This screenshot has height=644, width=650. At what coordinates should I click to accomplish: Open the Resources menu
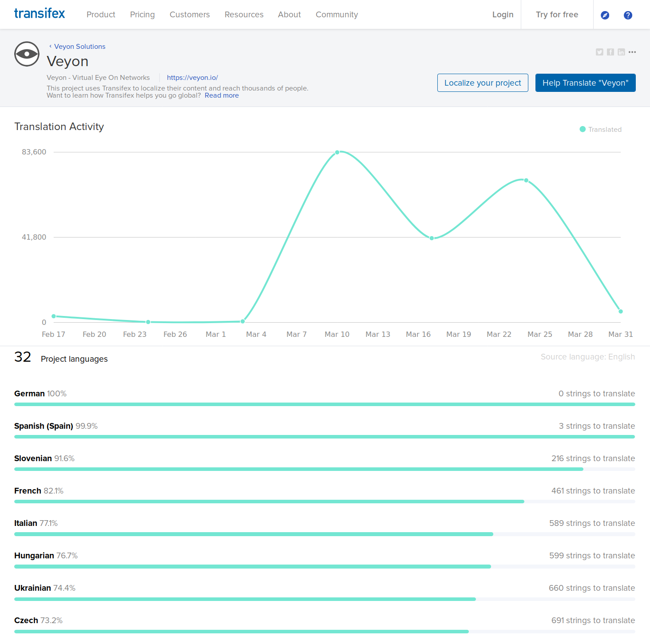point(244,15)
